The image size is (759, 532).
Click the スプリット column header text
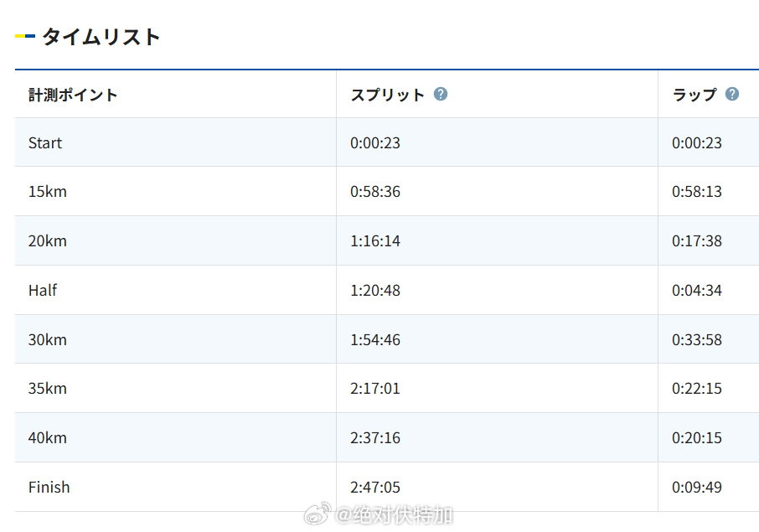click(x=387, y=95)
